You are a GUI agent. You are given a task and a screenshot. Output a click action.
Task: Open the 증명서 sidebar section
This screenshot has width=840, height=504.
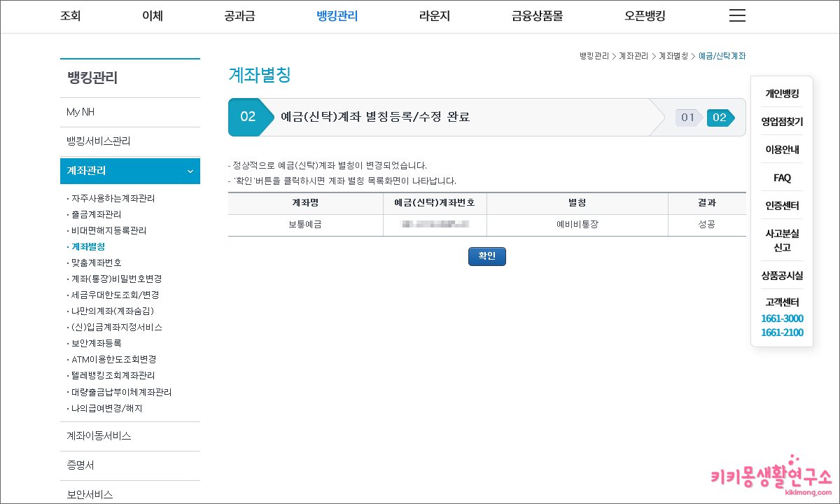coord(79,465)
